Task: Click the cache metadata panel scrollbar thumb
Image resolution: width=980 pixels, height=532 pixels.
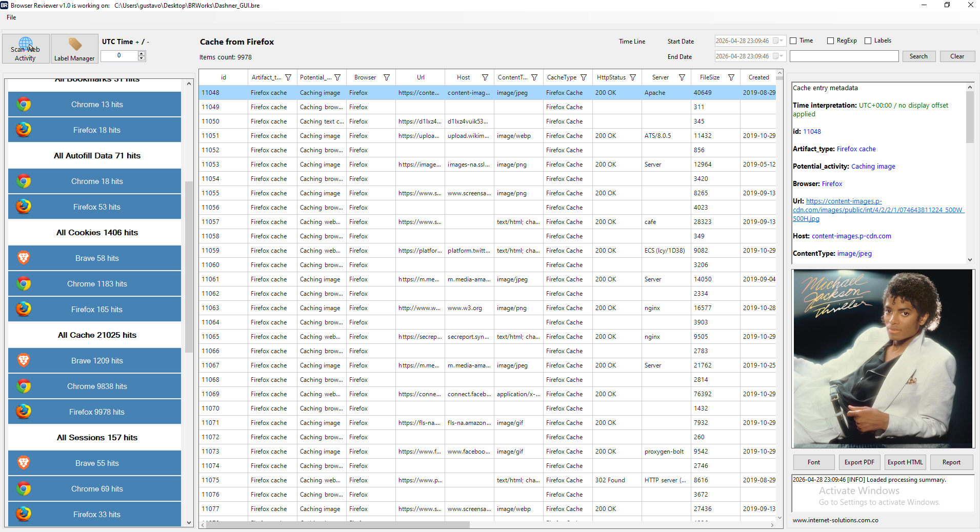Action: [x=970, y=117]
